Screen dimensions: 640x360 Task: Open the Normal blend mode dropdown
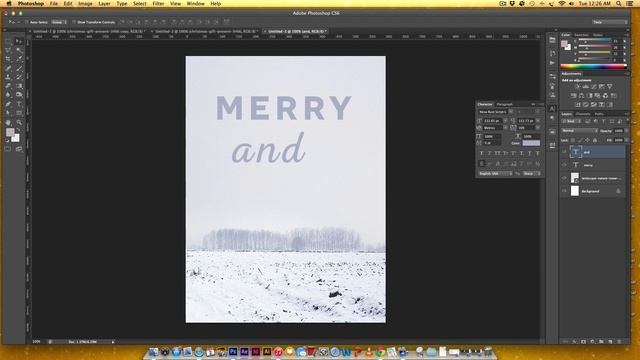click(x=580, y=131)
